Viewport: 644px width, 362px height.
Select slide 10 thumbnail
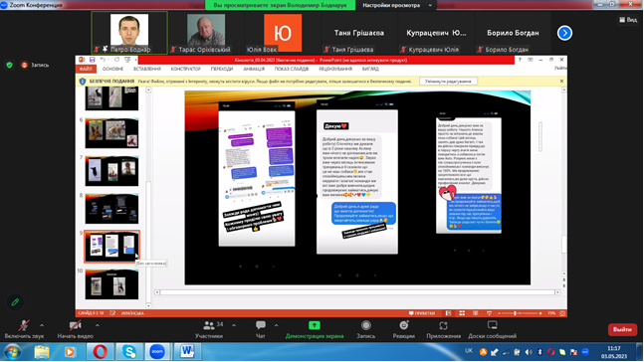click(111, 284)
